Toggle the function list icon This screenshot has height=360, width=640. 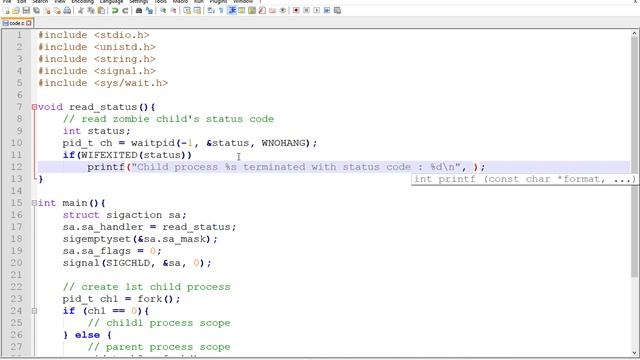[x=262, y=10]
